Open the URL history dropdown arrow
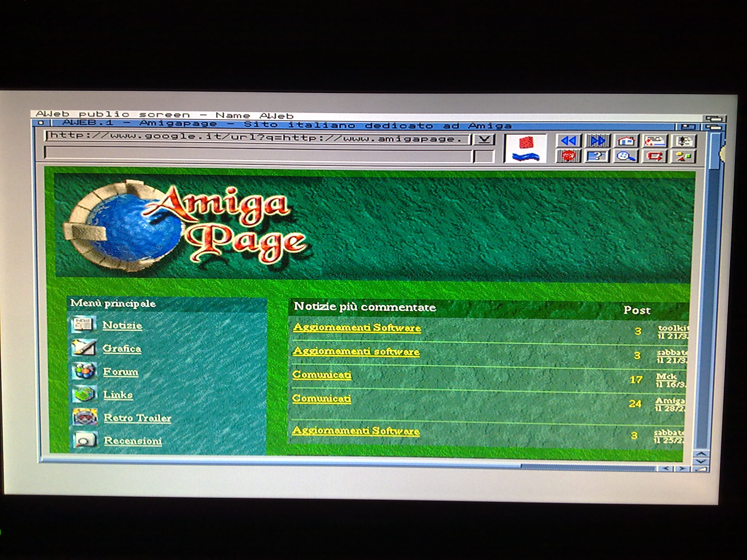This screenshot has height=560, width=747. click(484, 139)
